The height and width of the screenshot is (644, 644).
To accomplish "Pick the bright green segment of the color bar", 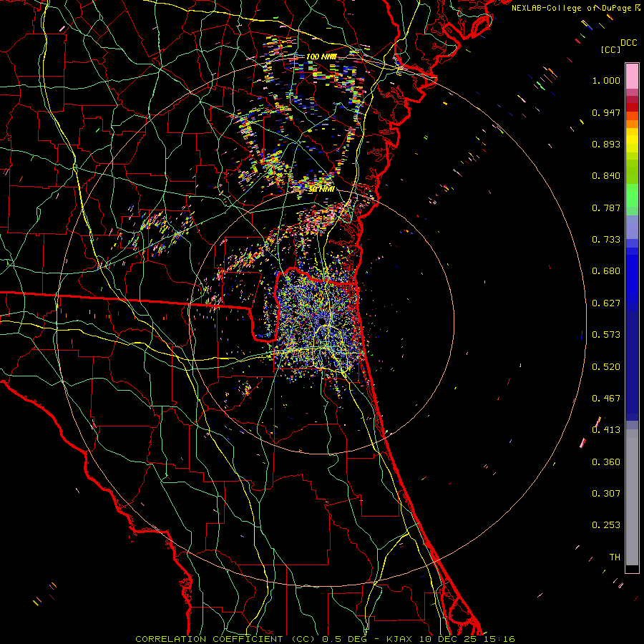I will (632, 195).
